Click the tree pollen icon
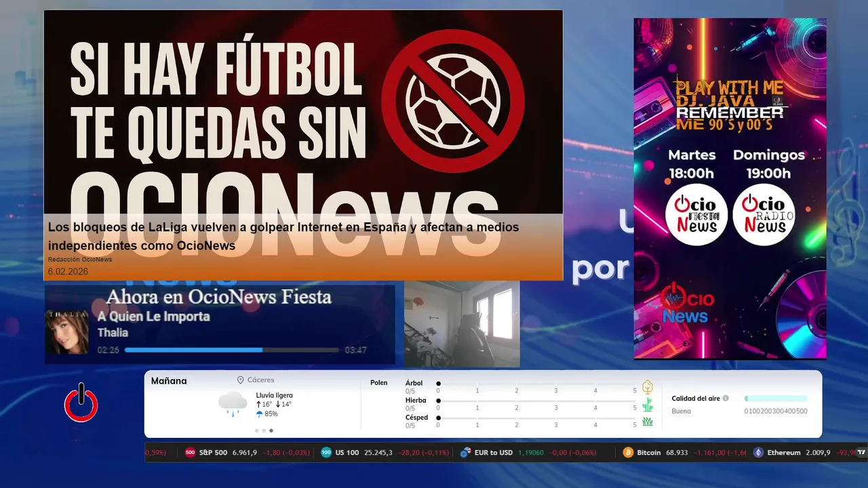 pyautogui.click(x=648, y=387)
